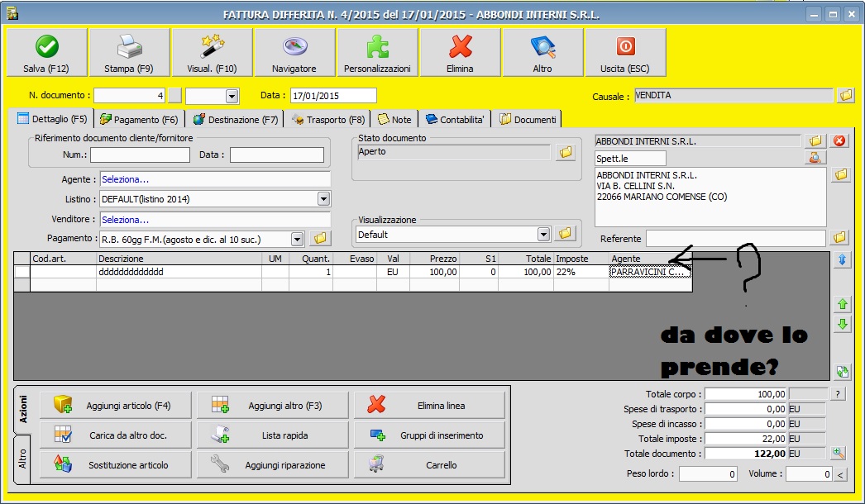The image size is (865, 504).
Task: Open folder icon next to Referente field
Action: (x=839, y=238)
